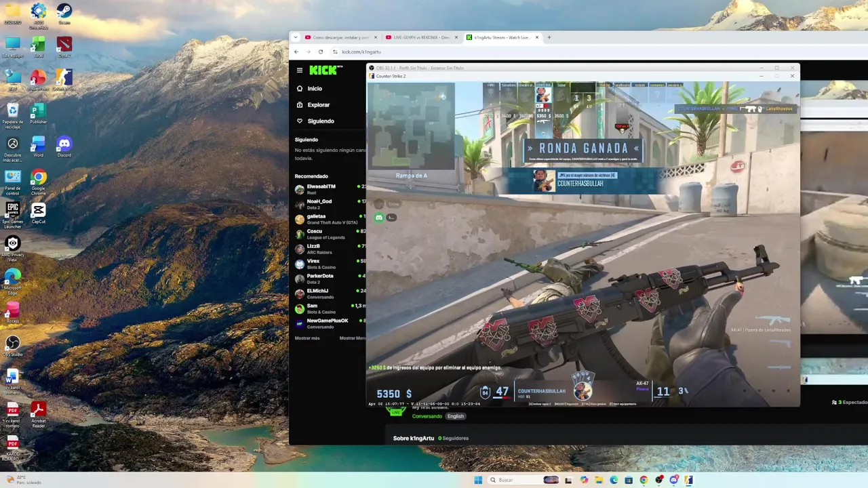This screenshot has width=868, height=488.
Task: Switch to the k1ngArtu Stream browser tab
Action: pyautogui.click(x=502, y=37)
